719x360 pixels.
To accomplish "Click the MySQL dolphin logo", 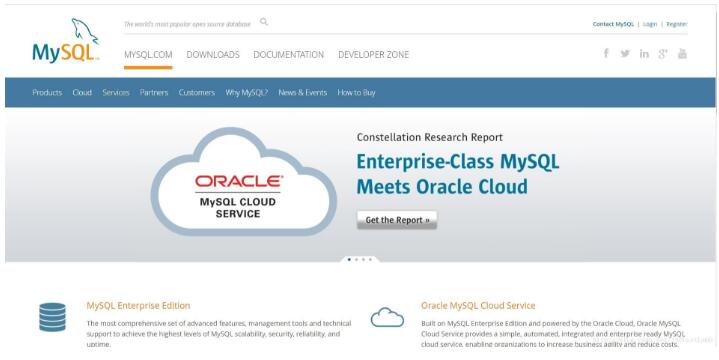I will coord(66,40).
